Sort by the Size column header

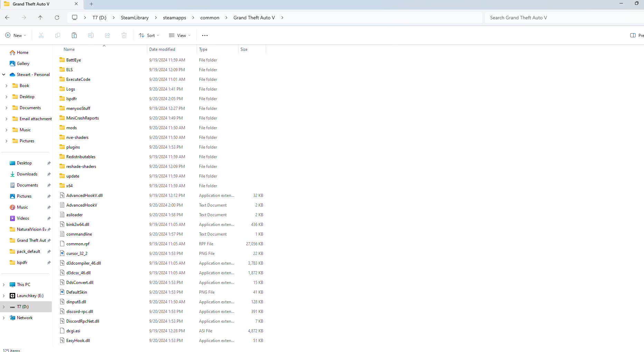coord(244,49)
